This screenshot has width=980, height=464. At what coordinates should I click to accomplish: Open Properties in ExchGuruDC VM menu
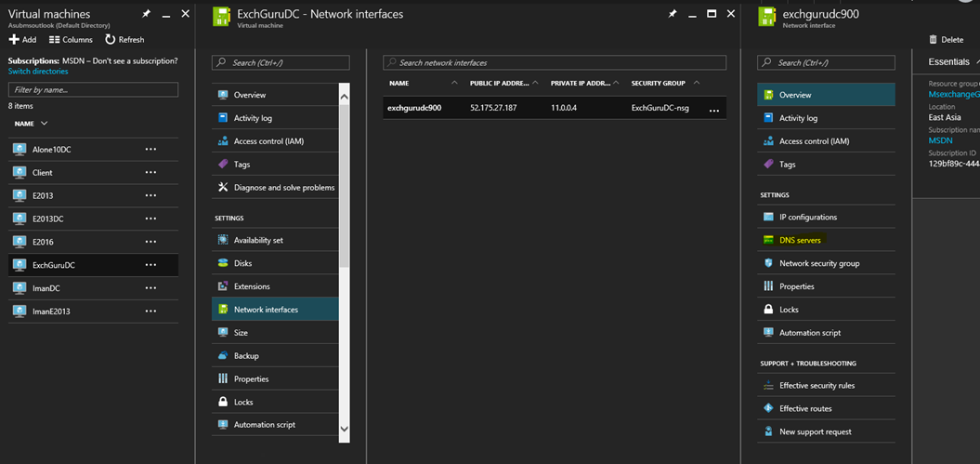(x=275, y=379)
